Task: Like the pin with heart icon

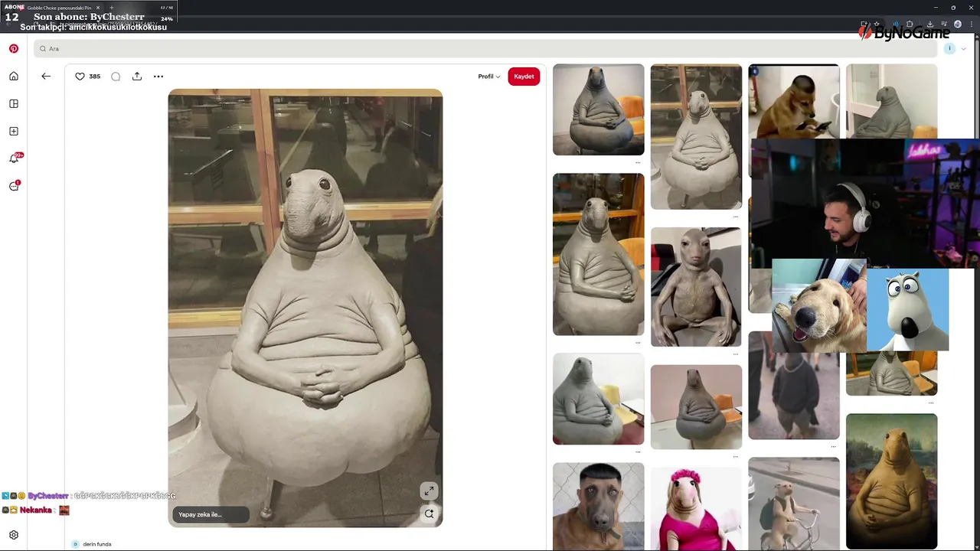Action: (80, 77)
